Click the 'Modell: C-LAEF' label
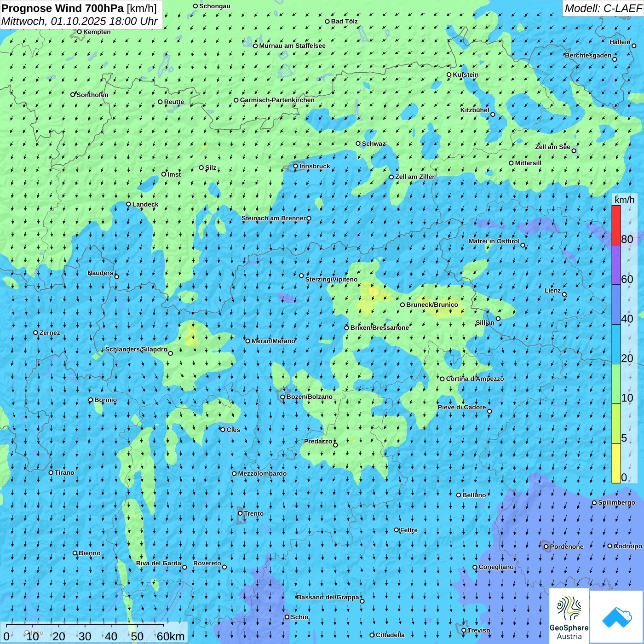 tap(603, 8)
